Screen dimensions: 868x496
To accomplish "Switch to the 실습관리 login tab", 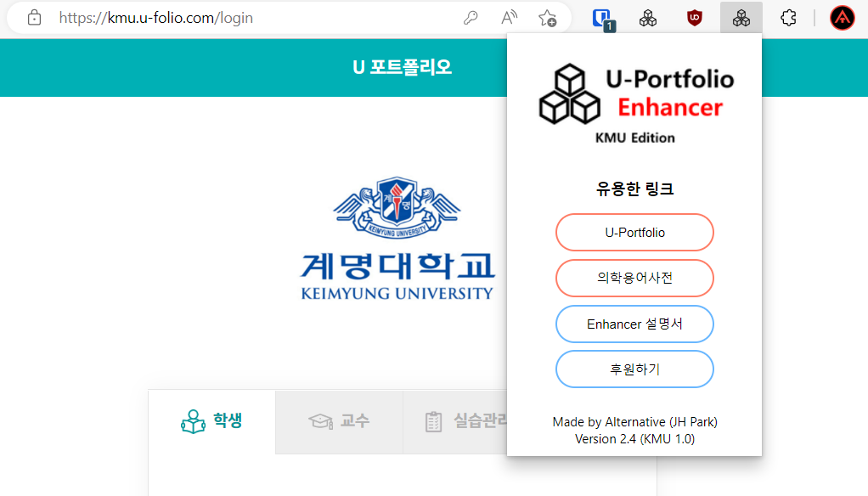I will [x=455, y=422].
